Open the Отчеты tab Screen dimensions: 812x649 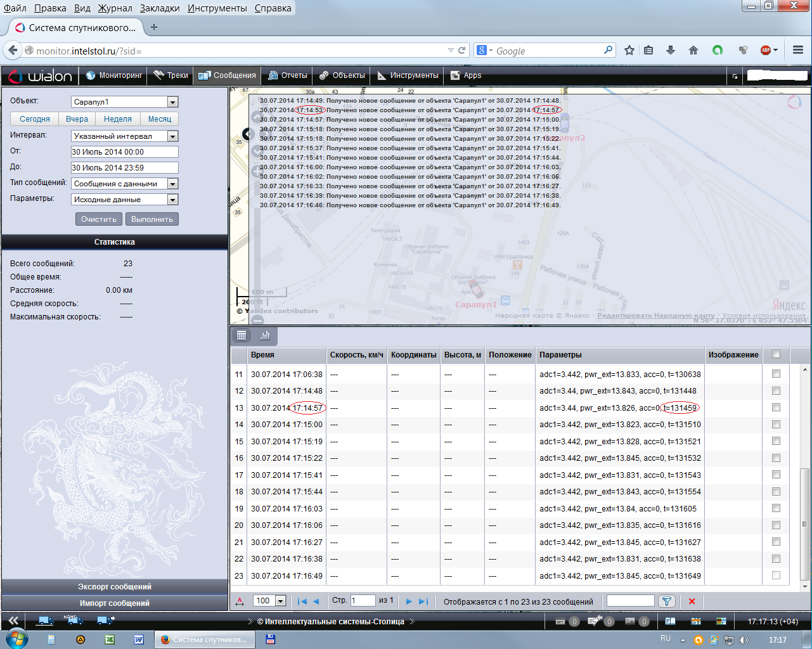click(288, 75)
